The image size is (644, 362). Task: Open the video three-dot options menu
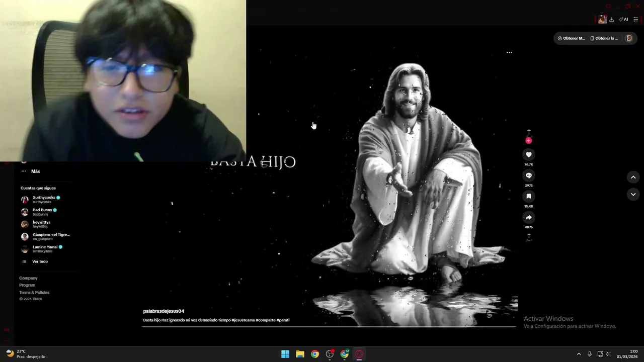pyautogui.click(x=509, y=52)
